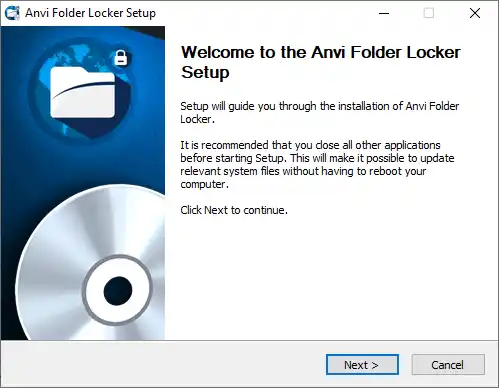This screenshot has width=499, height=388.
Task: Click the 'It is recommended' paragraph text
Action: (x=317, y=164)
